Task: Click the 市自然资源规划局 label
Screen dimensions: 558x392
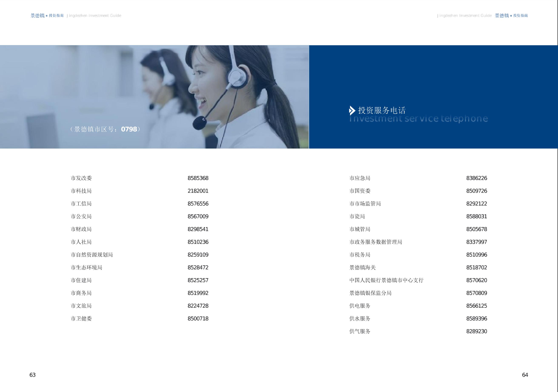Action: coord(92,255)
